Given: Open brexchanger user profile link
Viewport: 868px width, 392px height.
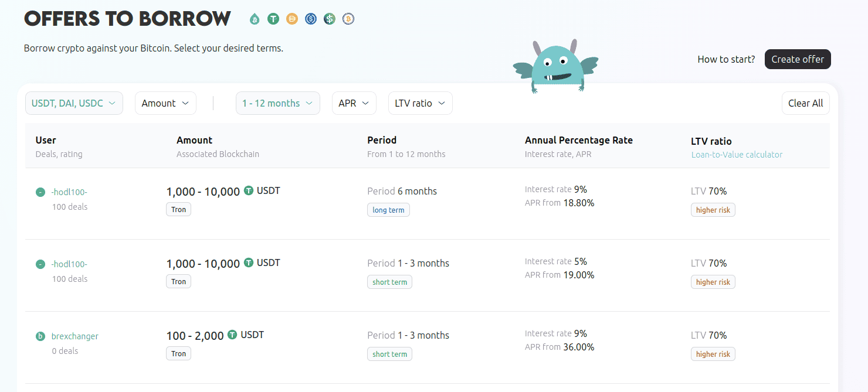Looking at the screenshot, I should tap(75, 336).
